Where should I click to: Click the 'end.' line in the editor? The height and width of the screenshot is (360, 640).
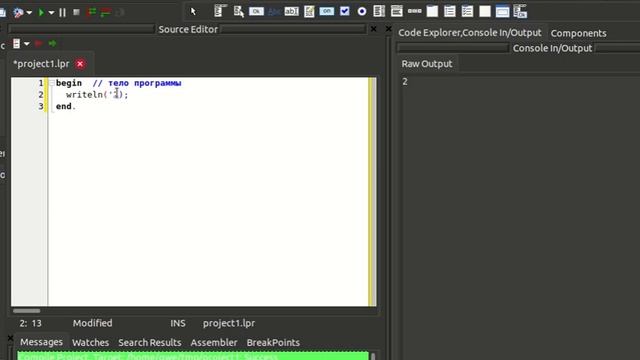66,106
